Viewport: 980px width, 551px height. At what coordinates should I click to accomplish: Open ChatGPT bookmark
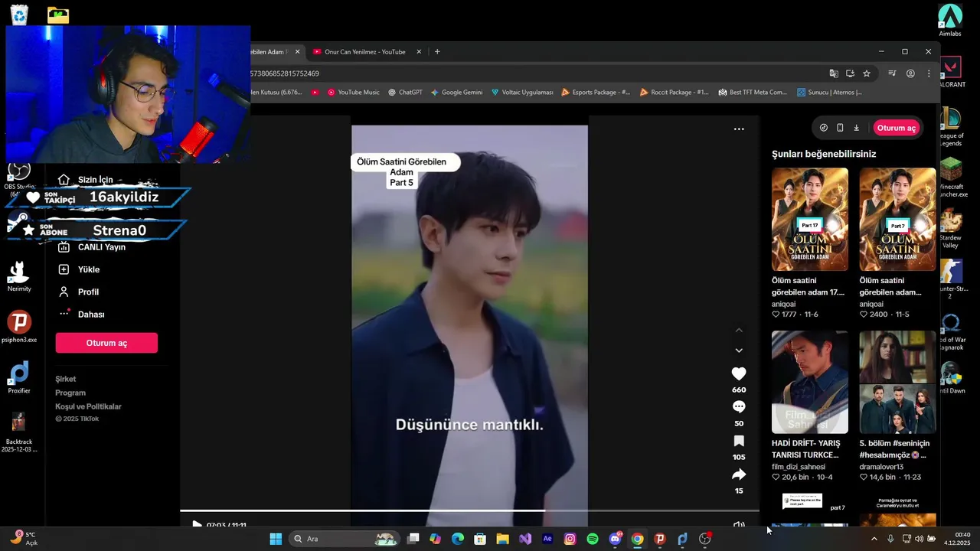point(405,93)
